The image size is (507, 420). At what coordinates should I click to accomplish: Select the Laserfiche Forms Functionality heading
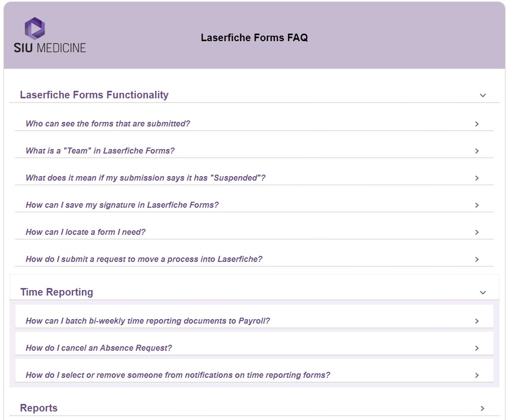(x=94, y=95)
